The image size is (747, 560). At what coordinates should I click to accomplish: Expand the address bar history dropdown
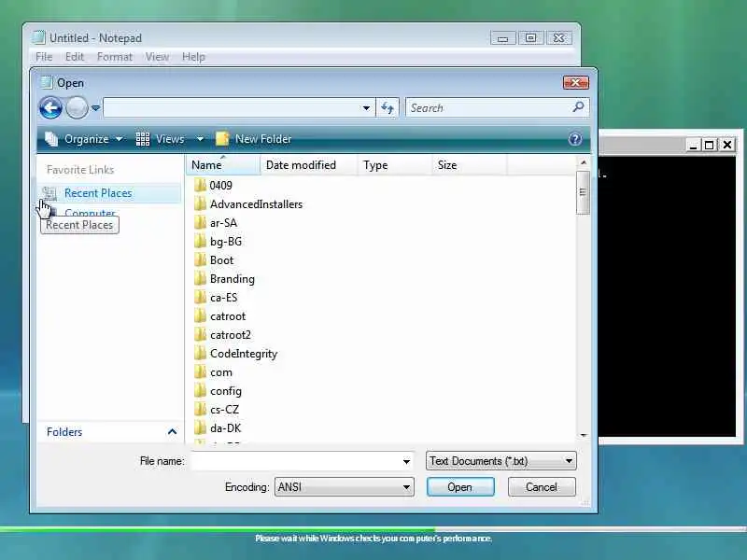pos(366,108)
